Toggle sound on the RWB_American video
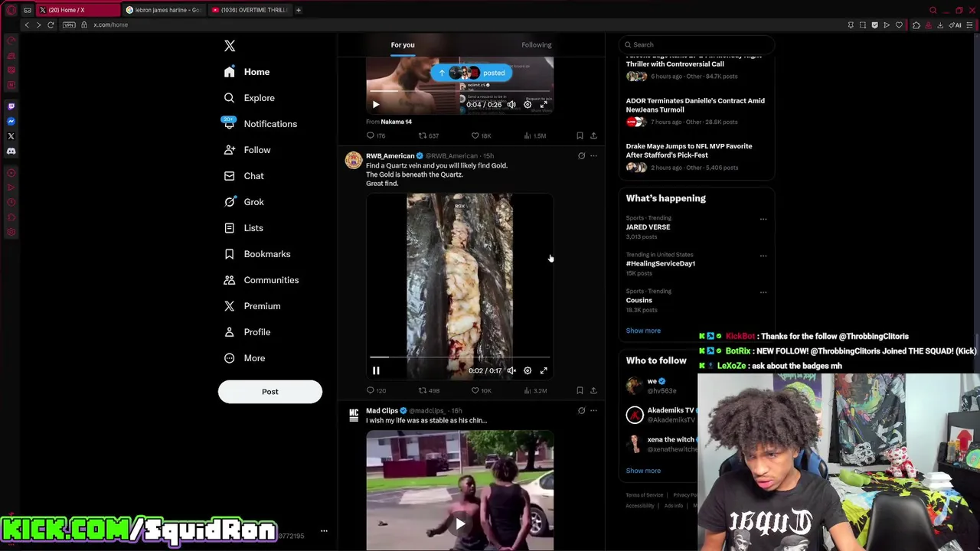The width and height of the screenshot is (980, 551). click(x=511, y=370)
